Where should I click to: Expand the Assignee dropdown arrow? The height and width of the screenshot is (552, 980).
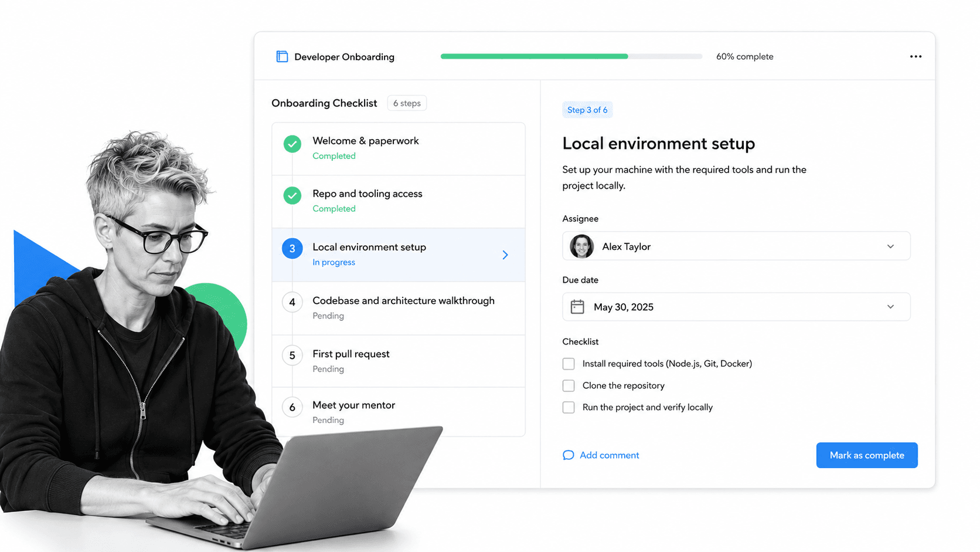[890, 246]
